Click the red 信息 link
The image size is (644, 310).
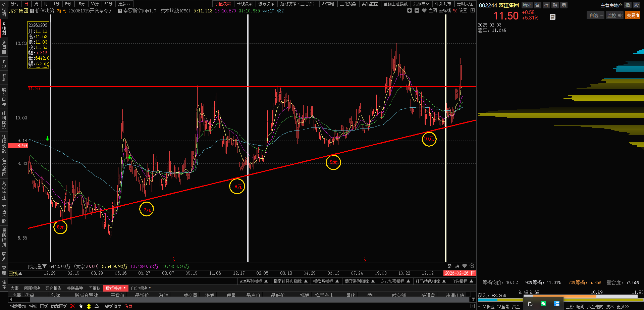coord(128,306)
